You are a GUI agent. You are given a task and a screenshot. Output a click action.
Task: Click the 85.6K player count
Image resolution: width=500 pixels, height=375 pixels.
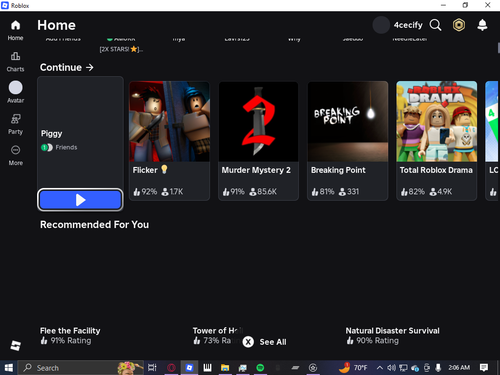tap(263, 192)
